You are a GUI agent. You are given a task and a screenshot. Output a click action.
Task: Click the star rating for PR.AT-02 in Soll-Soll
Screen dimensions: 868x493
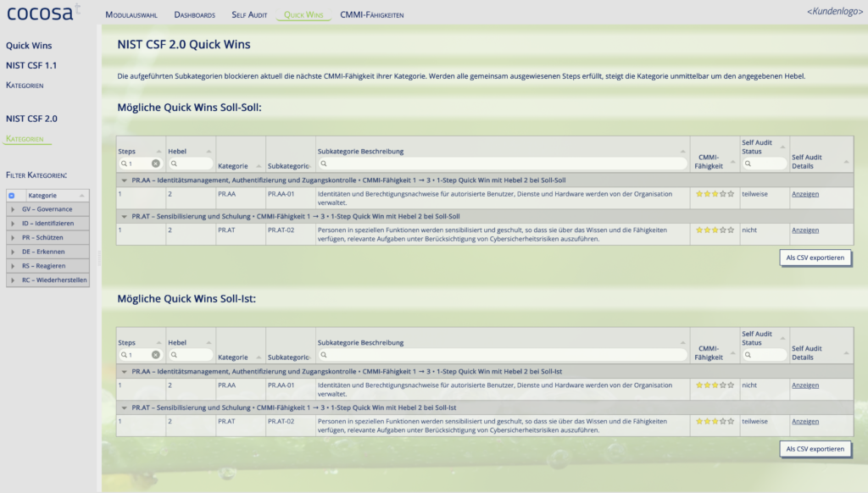coord(715,230)
